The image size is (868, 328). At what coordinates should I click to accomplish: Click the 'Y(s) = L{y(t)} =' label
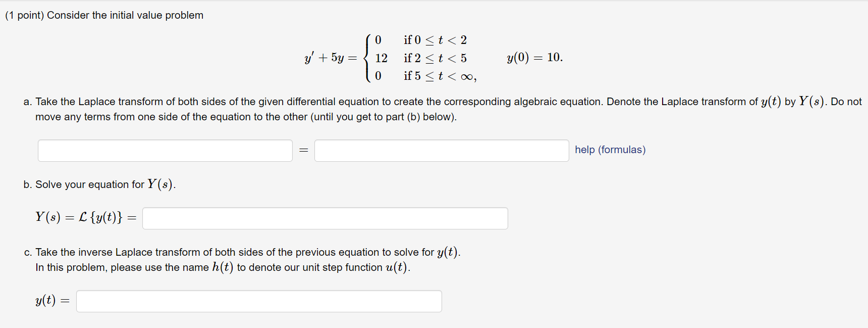pos(86,217)
